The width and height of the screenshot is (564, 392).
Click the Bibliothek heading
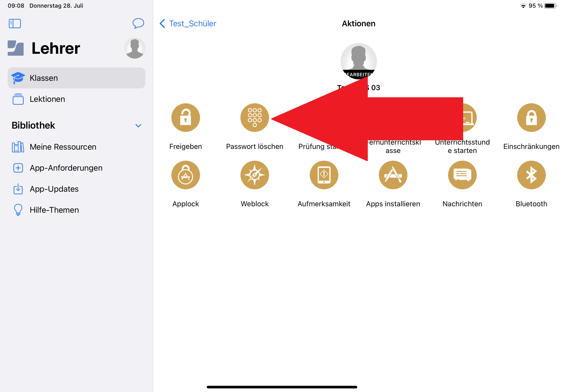pyautogui.click(x=33, y=125)
